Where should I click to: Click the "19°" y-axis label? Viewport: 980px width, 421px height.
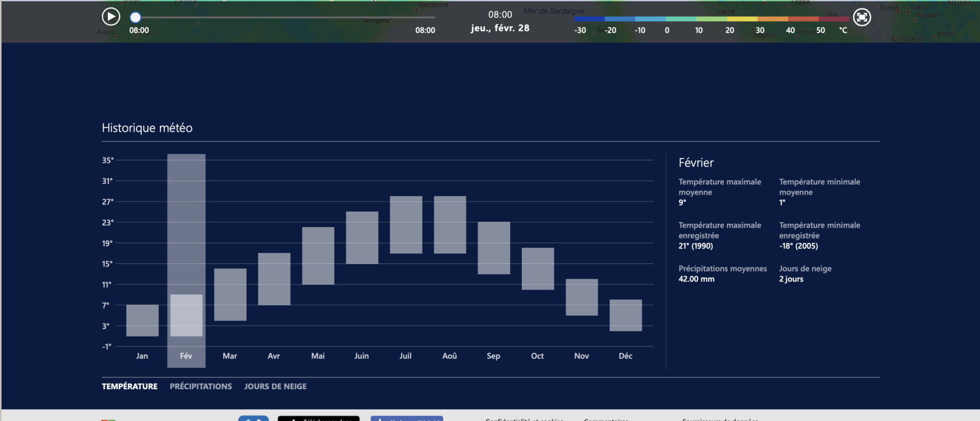click(x=108, y=243)
